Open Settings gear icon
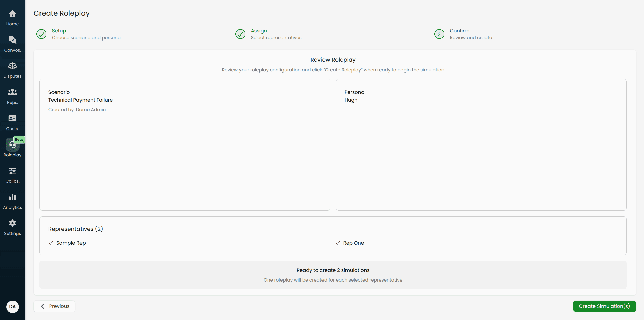Image resolution: width=644 pixels, height=320 pixels. [x=12, y=223]
